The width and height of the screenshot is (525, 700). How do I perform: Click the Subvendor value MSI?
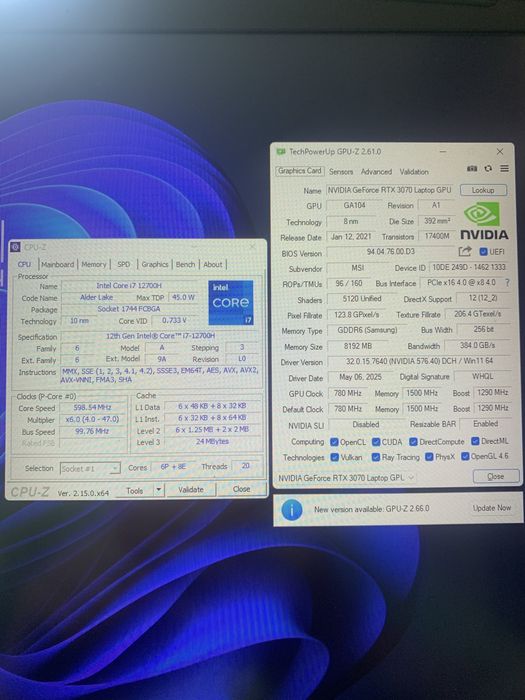click(358, 267)
